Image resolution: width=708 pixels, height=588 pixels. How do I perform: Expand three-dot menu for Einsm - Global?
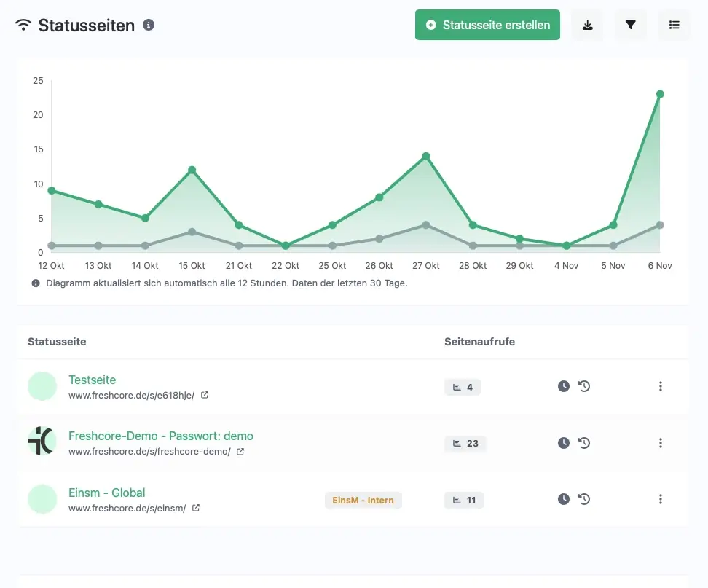click(661, 499)
